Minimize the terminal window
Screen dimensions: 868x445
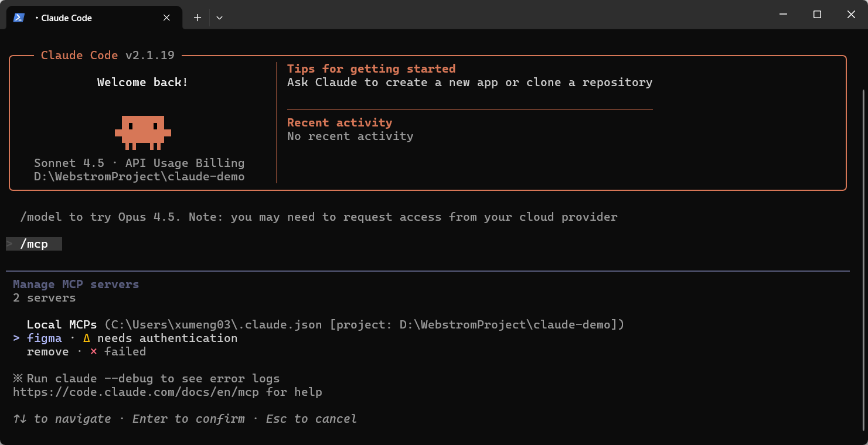click(x=783, y=15)
